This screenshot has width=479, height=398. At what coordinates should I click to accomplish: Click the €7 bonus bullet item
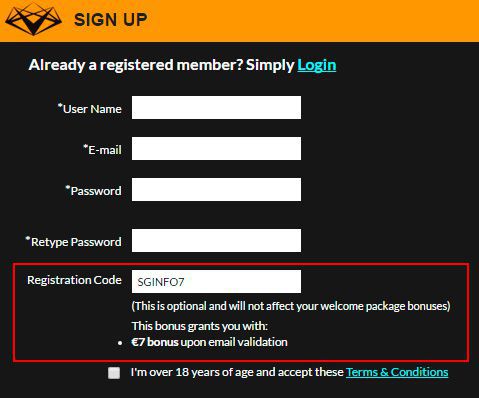pyautogui.click(x=209, y=342)
